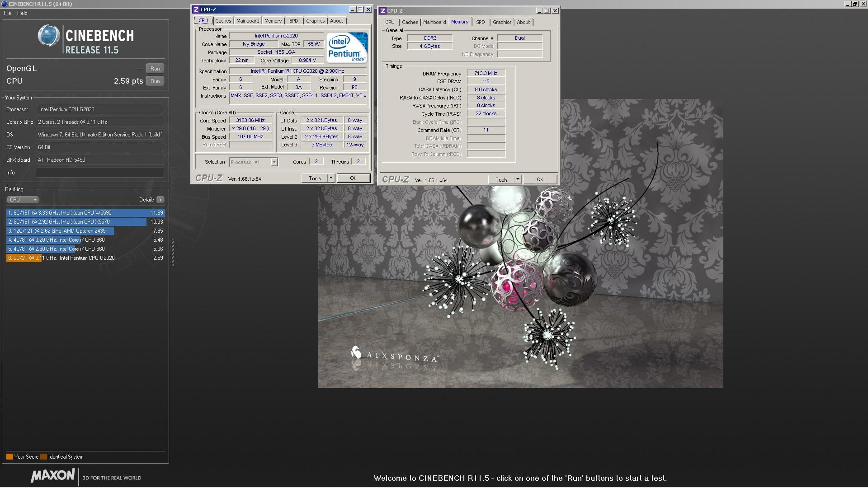Click the DRAM Frequency 713.3 MHz value
868x488 pixels.
point(486,74)
